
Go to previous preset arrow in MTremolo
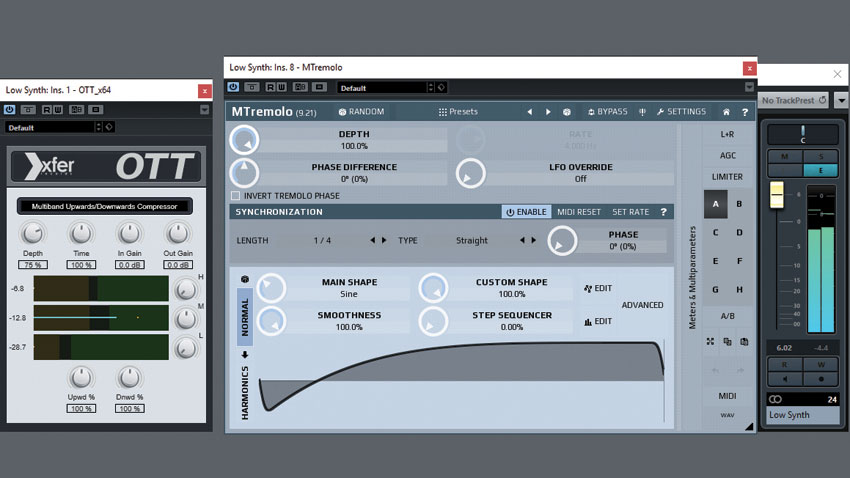click(530, 112)
